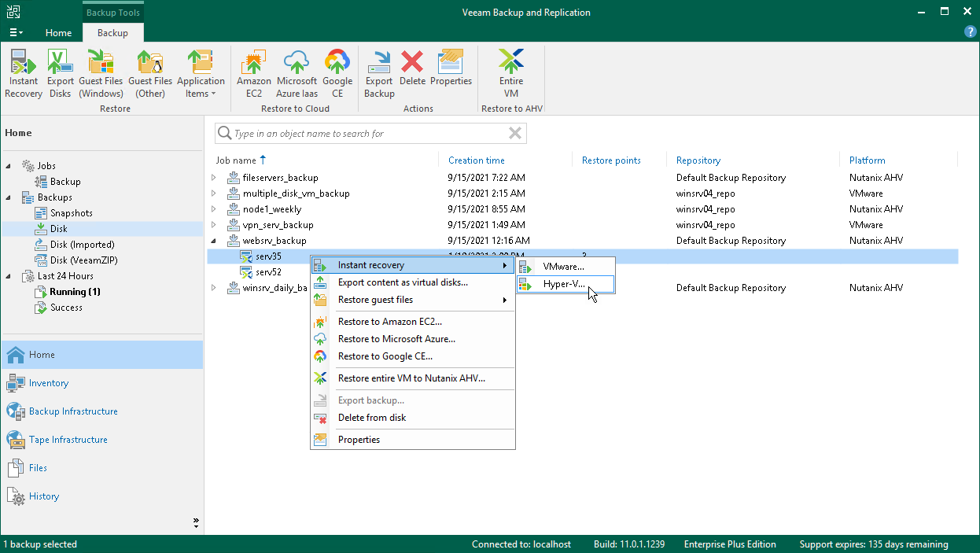980x553 pixels.
Task: Collapse the Jobs tree node
Action: (x=9, y=166)
